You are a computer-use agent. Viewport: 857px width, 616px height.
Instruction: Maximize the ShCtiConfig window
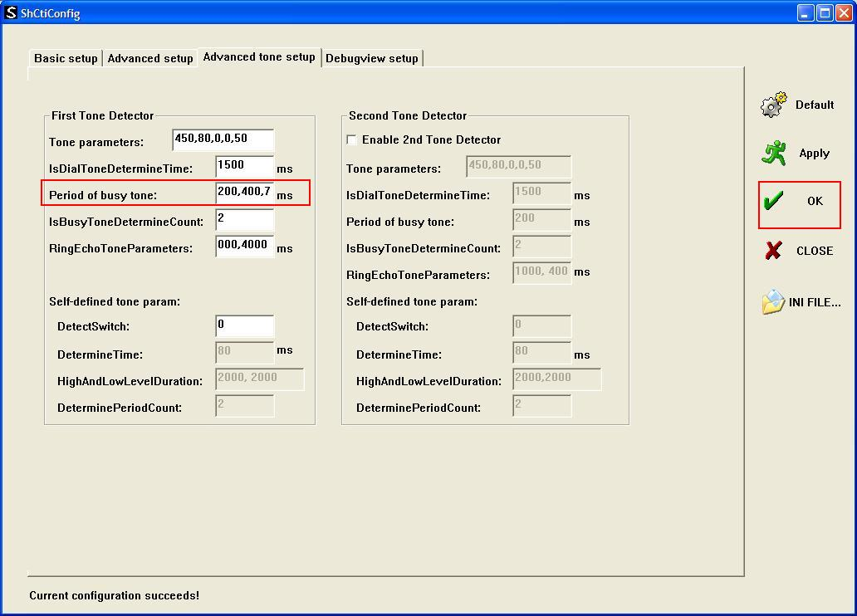825,13
